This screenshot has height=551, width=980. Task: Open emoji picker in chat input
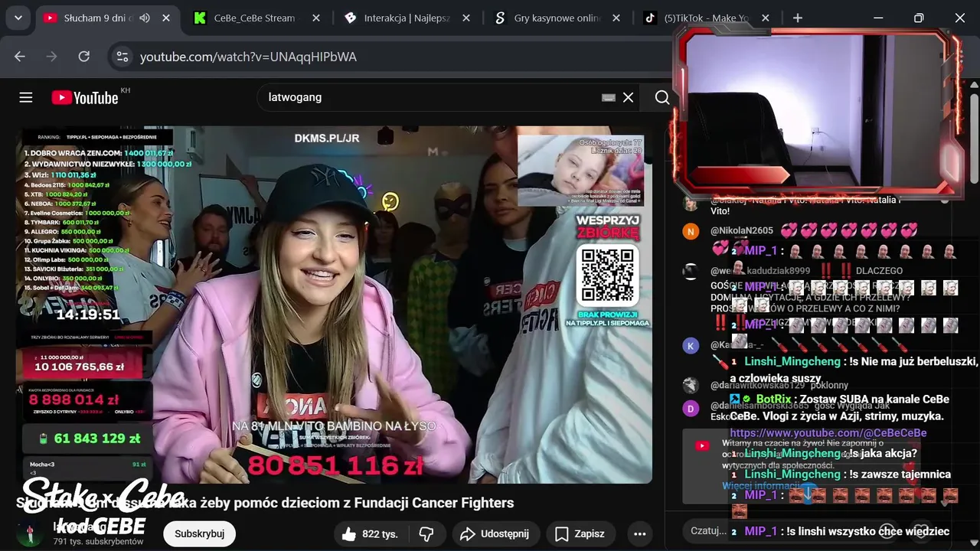click(x=886, y=530)
